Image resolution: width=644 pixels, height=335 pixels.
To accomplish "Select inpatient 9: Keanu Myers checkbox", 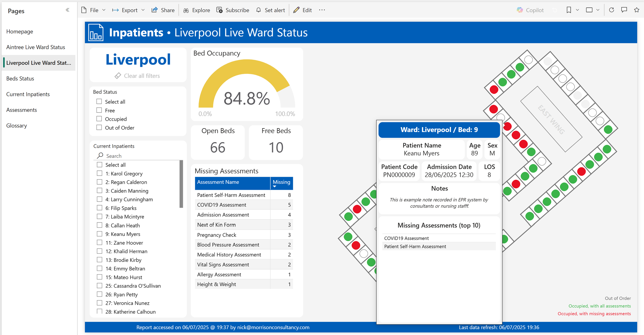I will (99, 234).
